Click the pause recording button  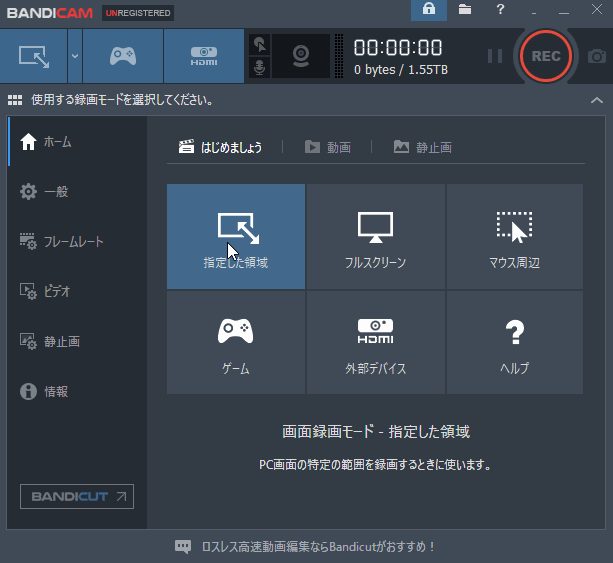click(x=495, y=56)
